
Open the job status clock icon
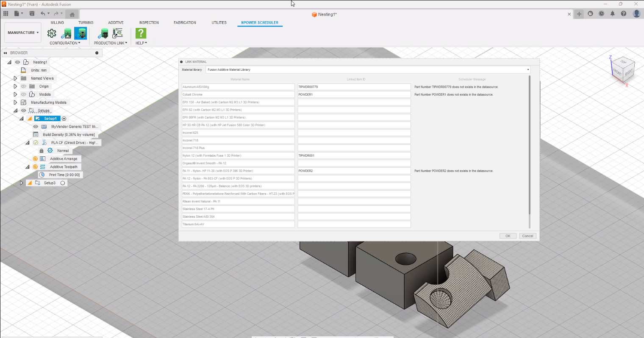tap(601, 14)
